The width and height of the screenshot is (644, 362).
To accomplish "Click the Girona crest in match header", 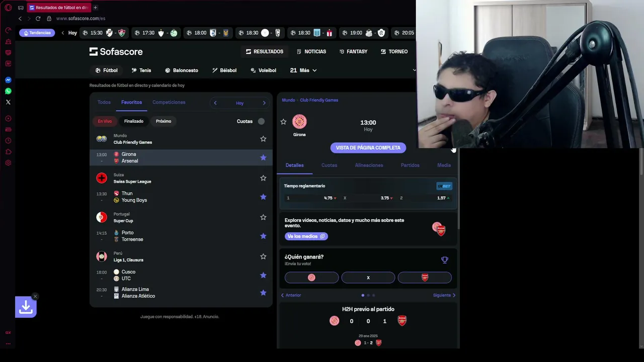I will click(299, 122).
